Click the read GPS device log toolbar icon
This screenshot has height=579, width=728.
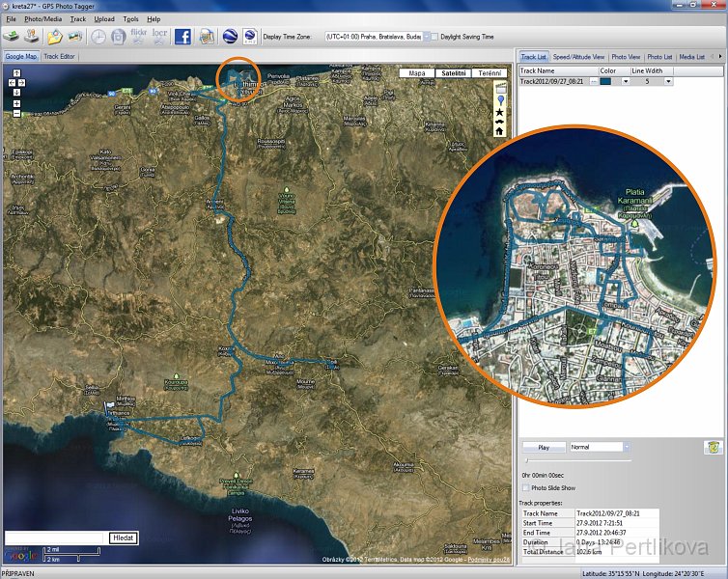[12, 37]
